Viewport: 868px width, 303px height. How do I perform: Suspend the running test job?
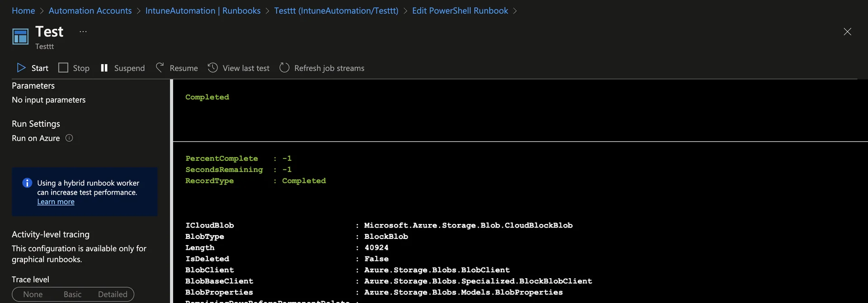tap(123, 68)
